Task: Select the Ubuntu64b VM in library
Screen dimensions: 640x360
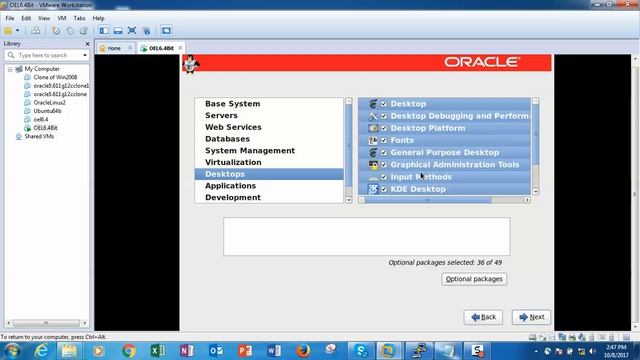Action: tap(47, 111)
